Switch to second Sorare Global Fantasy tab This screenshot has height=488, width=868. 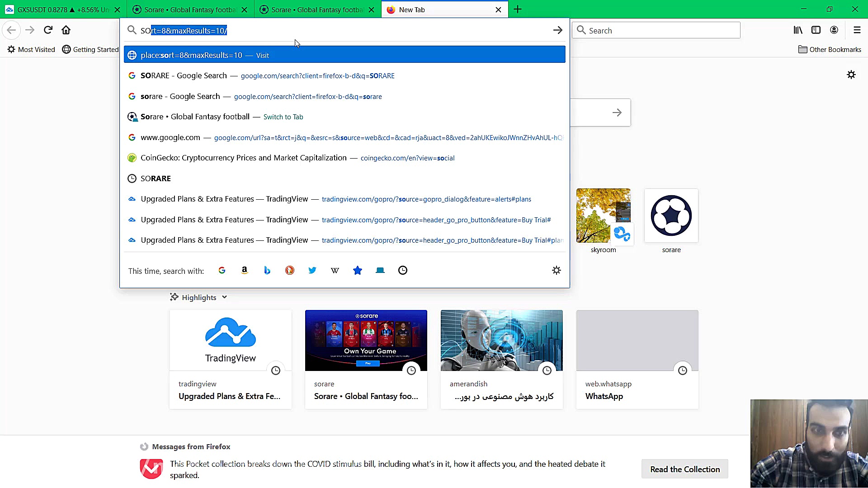pos(317,9)
